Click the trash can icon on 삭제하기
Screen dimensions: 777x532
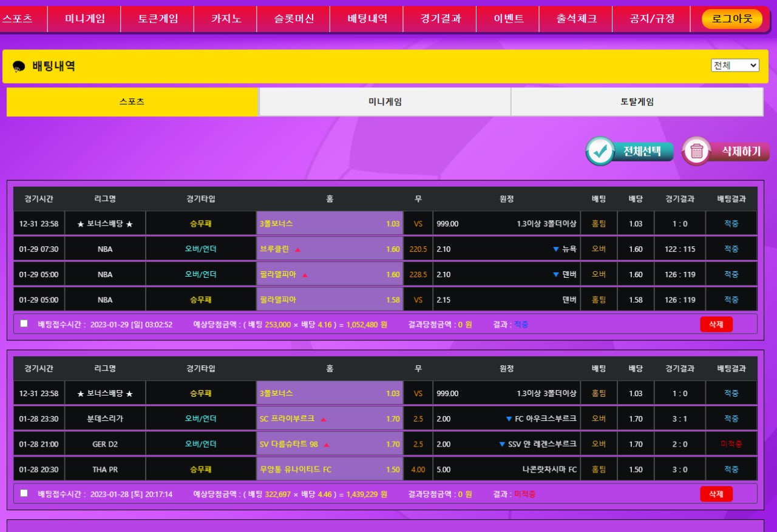pyautogui.click(x=696, y=151)
